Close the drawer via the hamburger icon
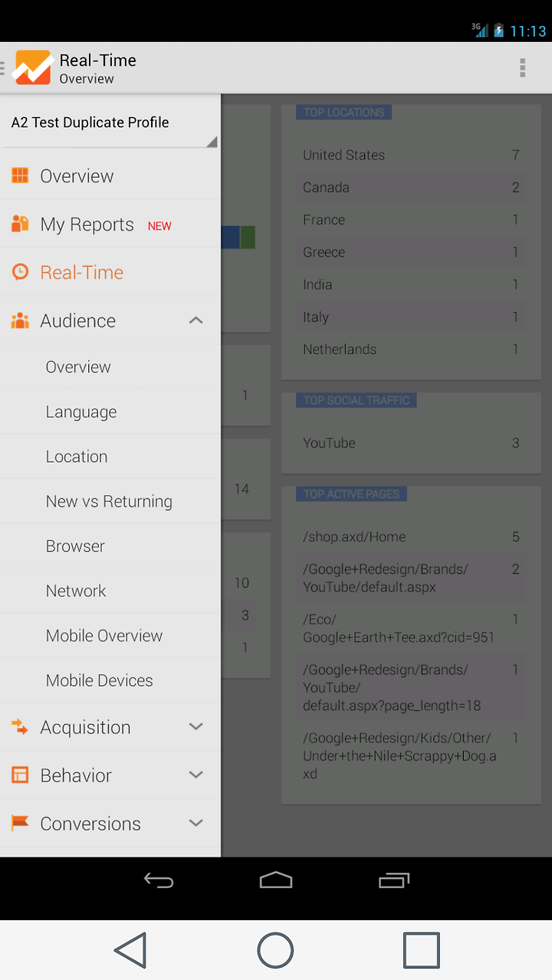Image resolution: width=552 pixels, height=980 pixels. click(x=3, y=68)
